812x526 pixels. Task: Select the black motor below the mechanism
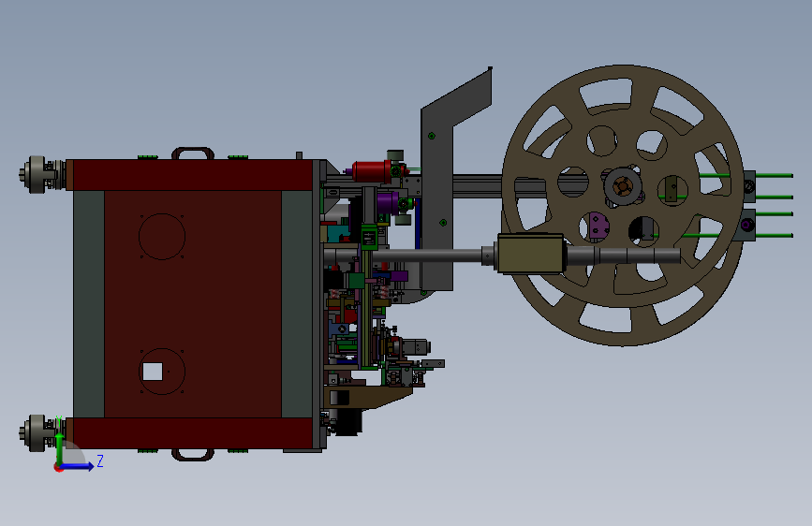pos(348,422)
